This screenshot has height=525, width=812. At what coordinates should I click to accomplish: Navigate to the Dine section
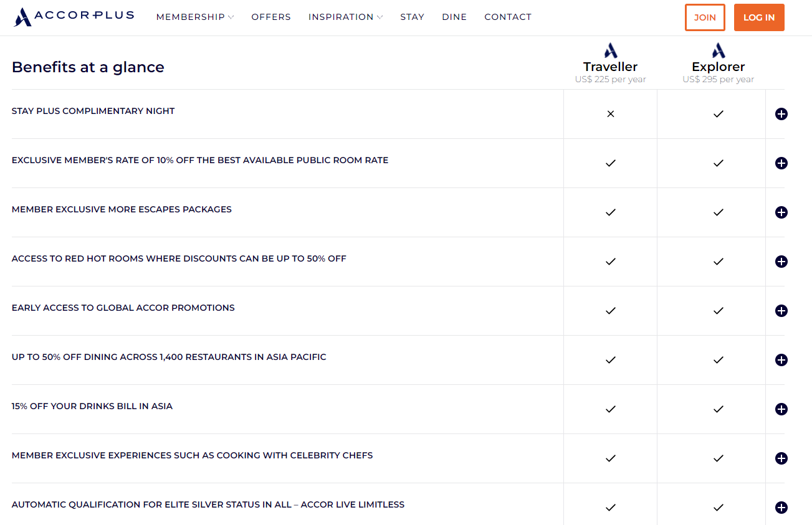coord(454,17)
